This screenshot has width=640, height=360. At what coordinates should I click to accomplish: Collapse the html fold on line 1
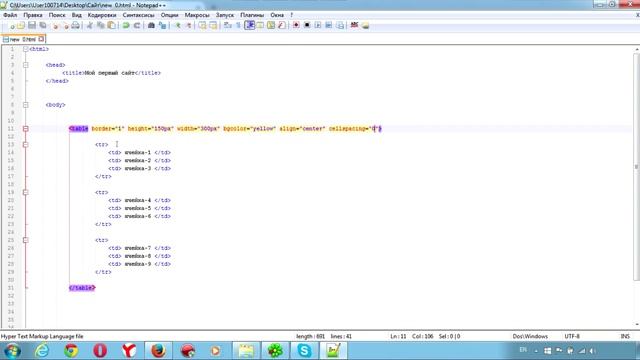click(x=26, y=49)
